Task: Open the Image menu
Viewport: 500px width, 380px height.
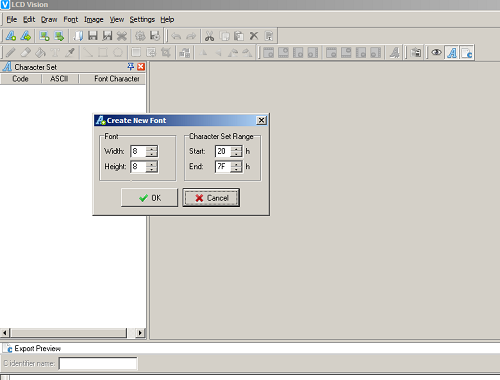Action: tap(94, 19)
